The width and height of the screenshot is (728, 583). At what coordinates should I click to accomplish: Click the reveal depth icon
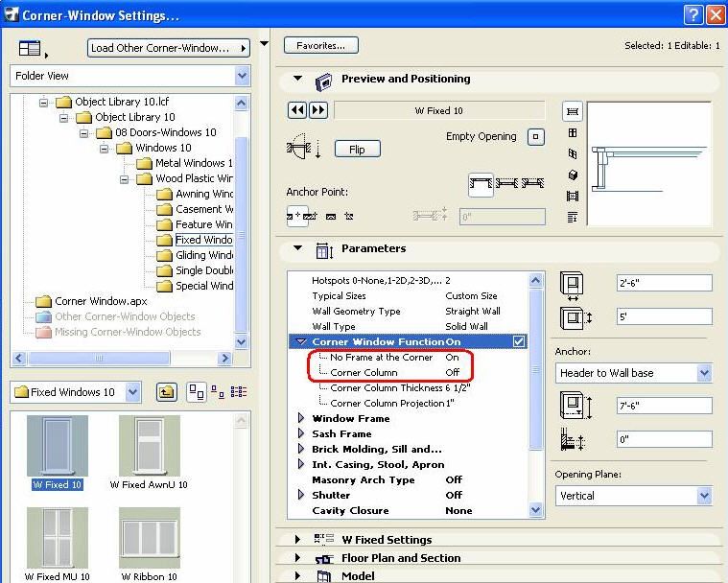[x=573, y=439]
